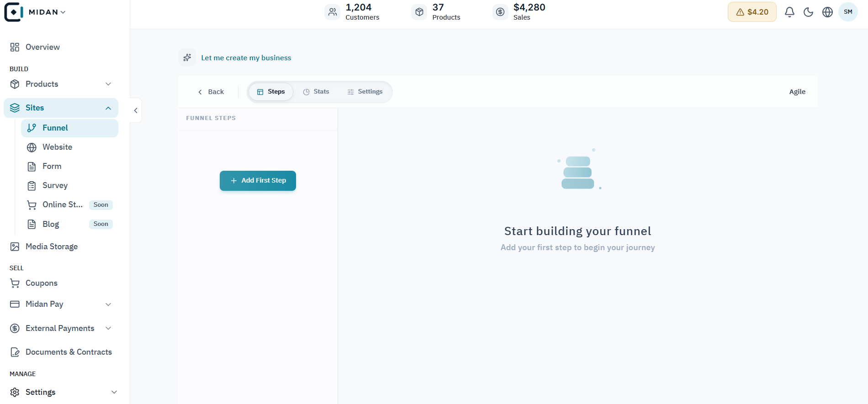Image resolution: width=868 pixels, height=404 pixels.
Task: Toggle dark mode moon icon
Action: pyautogui.click(x=809, y=12)
